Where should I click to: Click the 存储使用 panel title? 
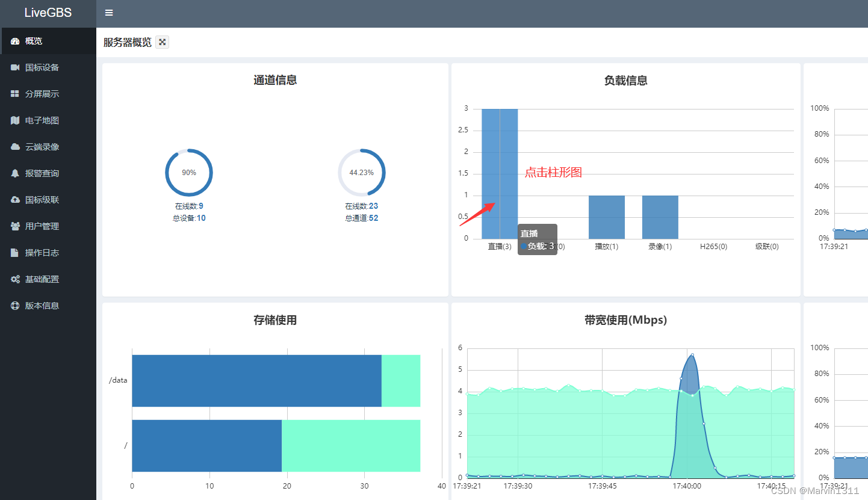(275, 320)
